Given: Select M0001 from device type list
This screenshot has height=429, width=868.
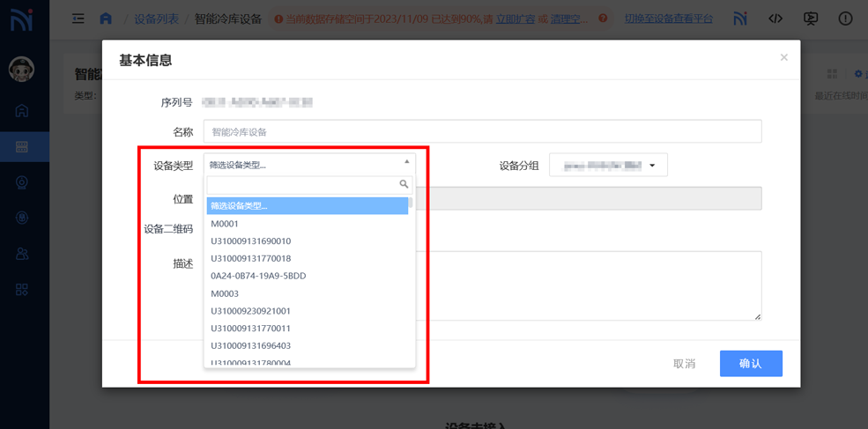Looking at the screenshot, I should 225,224.
